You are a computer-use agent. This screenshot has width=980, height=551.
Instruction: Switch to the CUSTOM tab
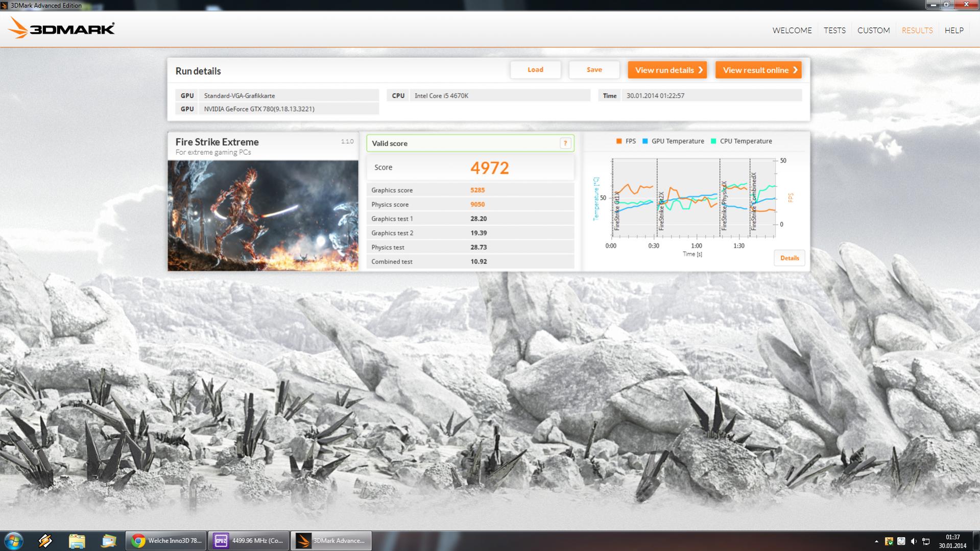pyautogui.click(x=873, y=30)
